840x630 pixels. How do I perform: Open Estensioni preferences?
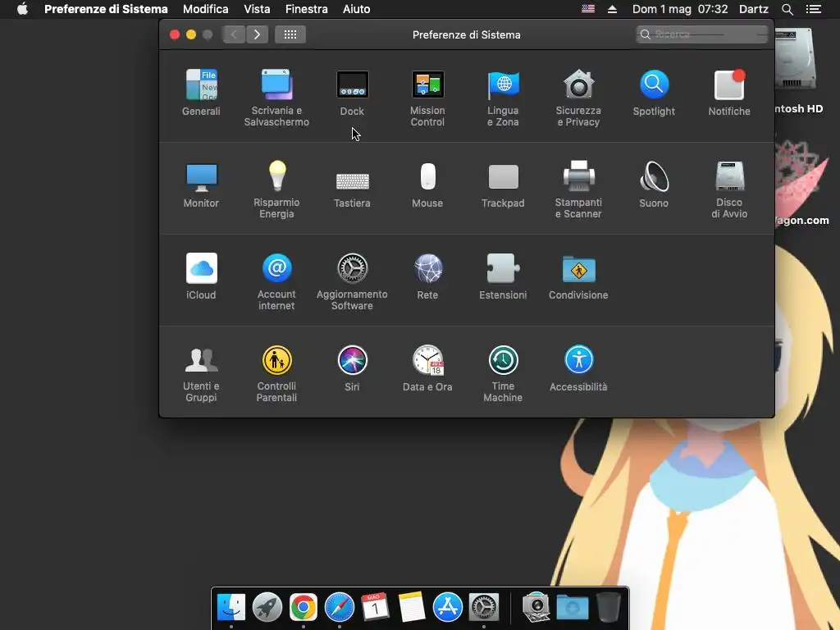[x=503, y=276]
